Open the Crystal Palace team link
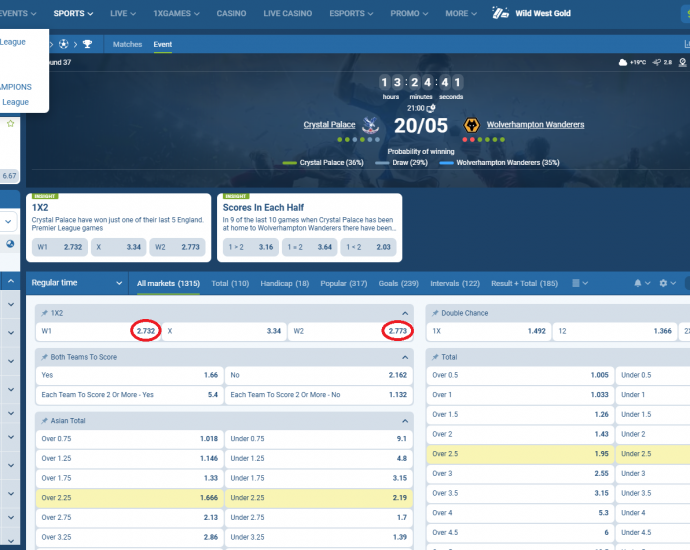The image size is (690, 550). click(x=329, y=125)
